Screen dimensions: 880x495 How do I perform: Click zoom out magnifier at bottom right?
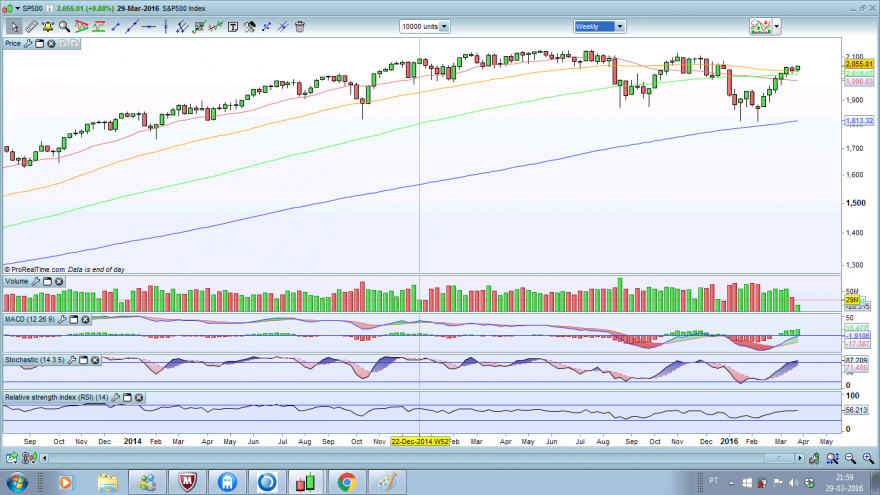pos(850,459)
